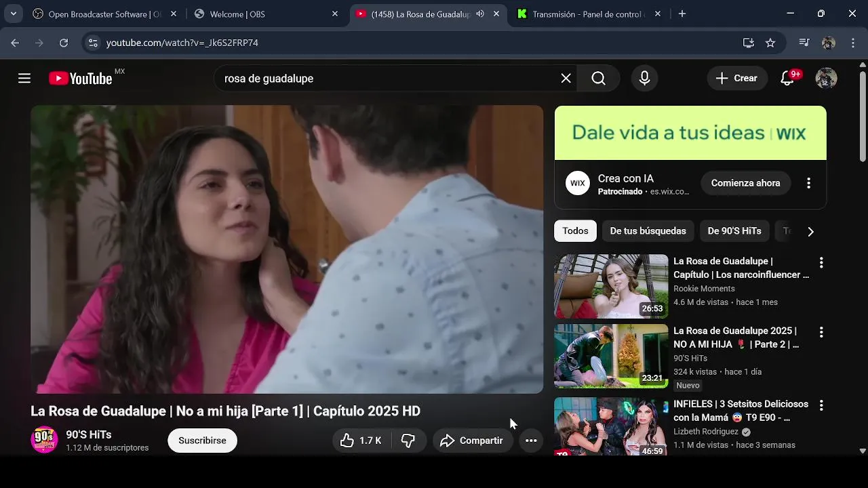The width and height of the screenshot is (868, 488).
Task: Switch to Transmisión Panel de control tab
Action: (587, 14)
